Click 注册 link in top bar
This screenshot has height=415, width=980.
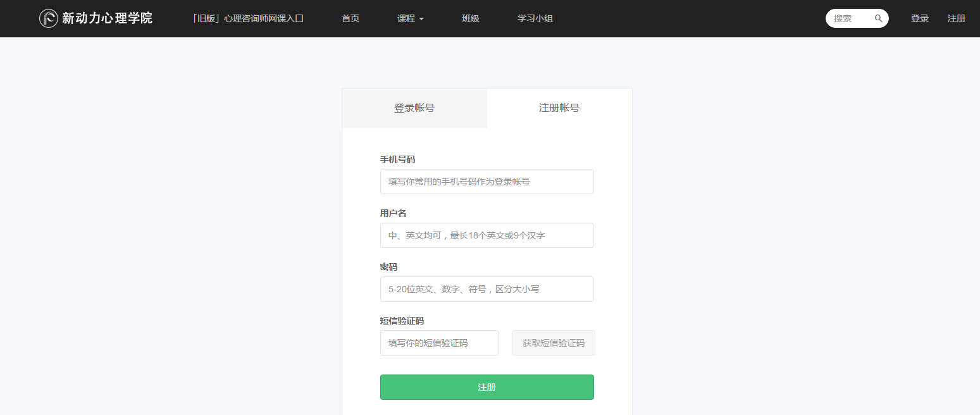(x=957, y=18)
